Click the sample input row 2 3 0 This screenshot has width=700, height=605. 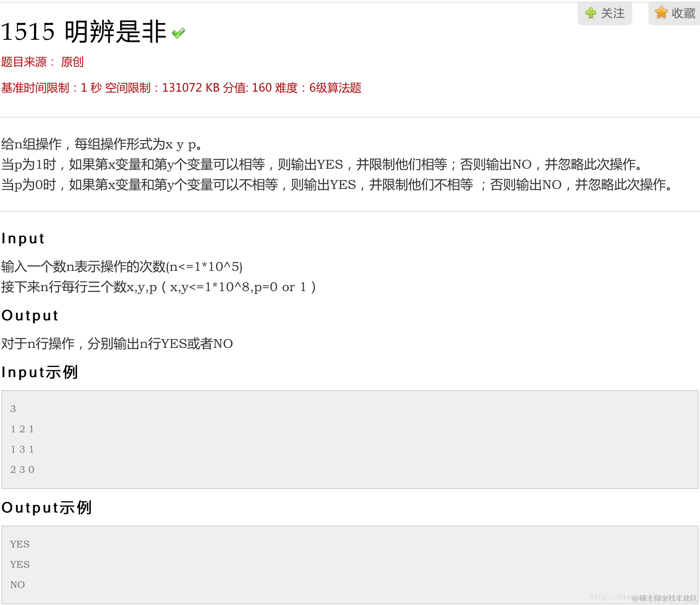[x=22, y=470]
